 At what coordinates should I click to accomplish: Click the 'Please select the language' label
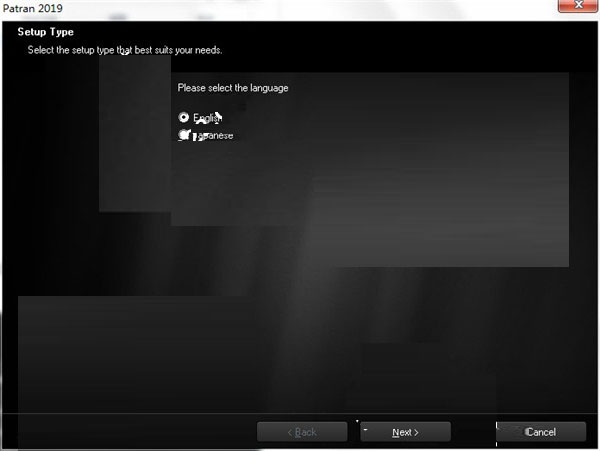coord(233,88)
